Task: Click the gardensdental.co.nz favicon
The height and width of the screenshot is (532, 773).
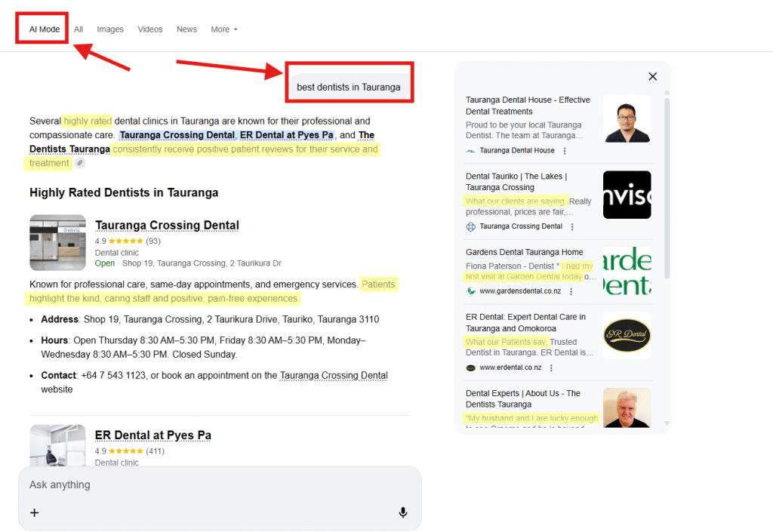Action: coord(471,291)
